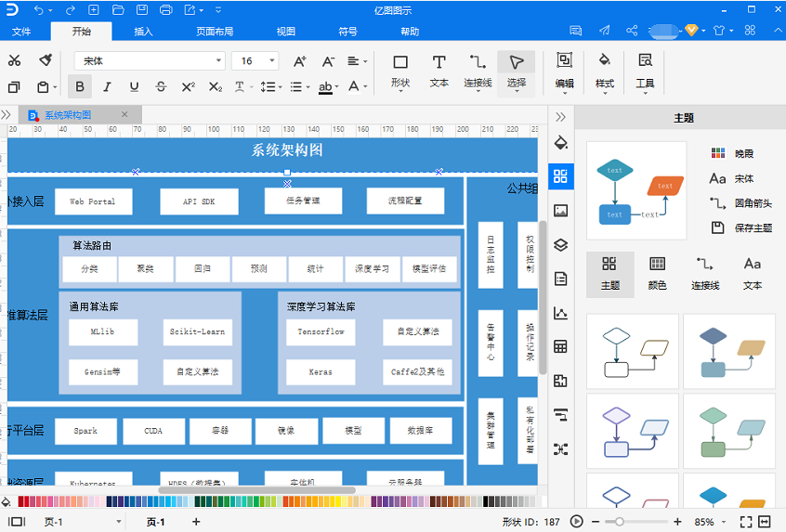This screenshot has height=532, width=786.
Task: Open the zoom percentage dropdown at 85%
Action: (710, 522)
